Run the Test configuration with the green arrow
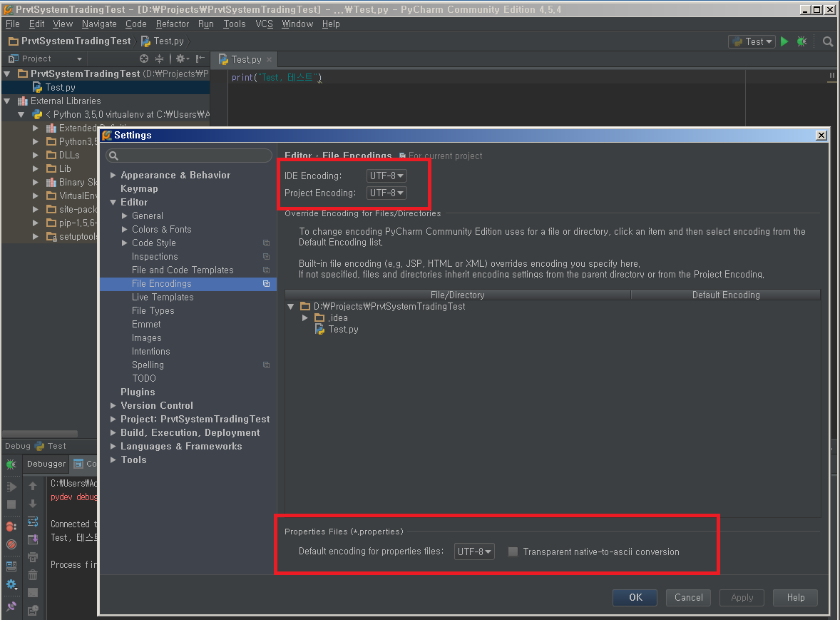The width and height of the screenshot is (840, 620). tap(784, 41)
